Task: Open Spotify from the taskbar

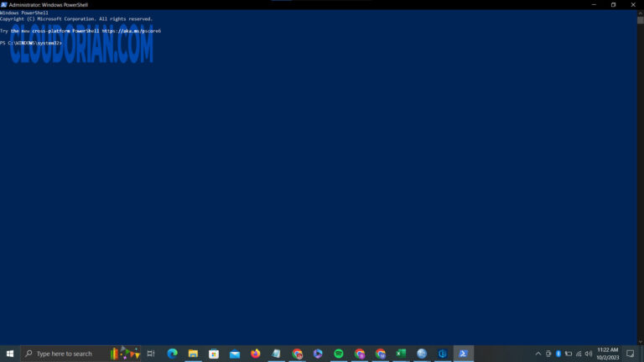Action: [339, 354]
